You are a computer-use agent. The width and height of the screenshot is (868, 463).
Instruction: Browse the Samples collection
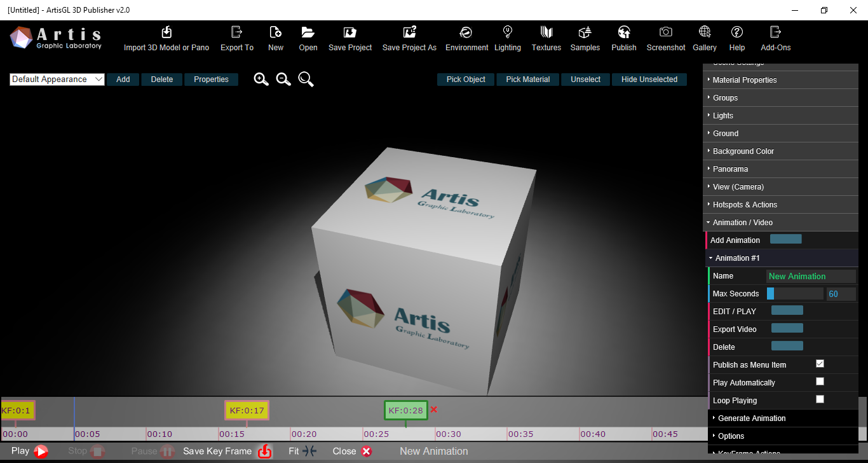click(585, 39)
